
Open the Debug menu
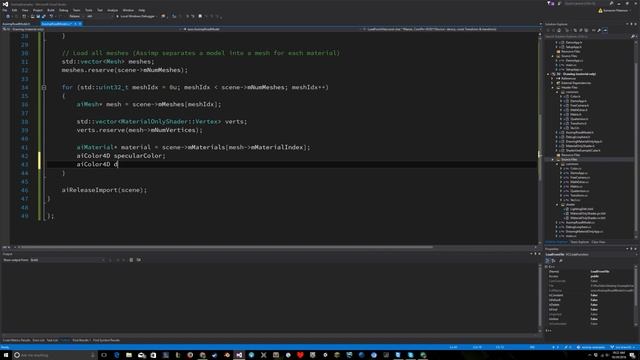click(x=63, y=10)
